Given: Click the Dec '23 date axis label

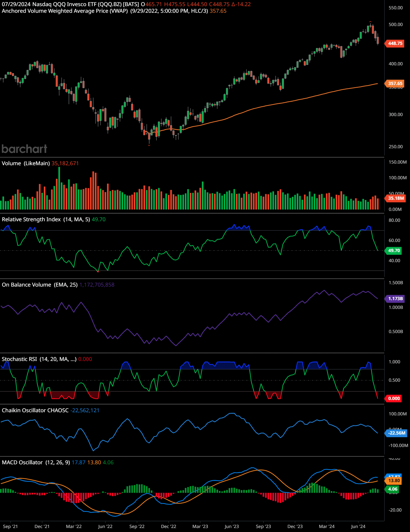Looking at the screenshot, I should point(295,526).
